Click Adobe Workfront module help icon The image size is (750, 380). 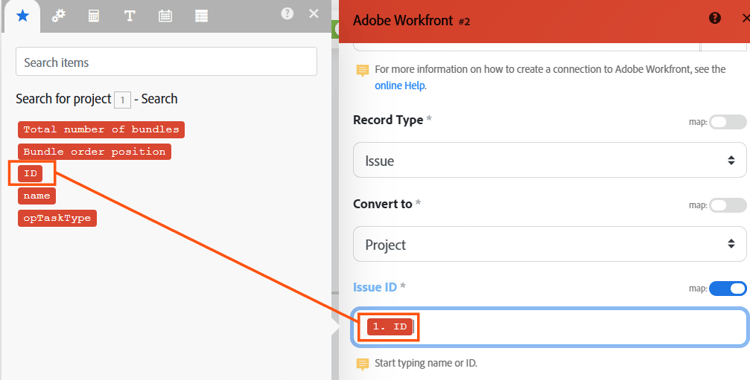coord(715,19)
